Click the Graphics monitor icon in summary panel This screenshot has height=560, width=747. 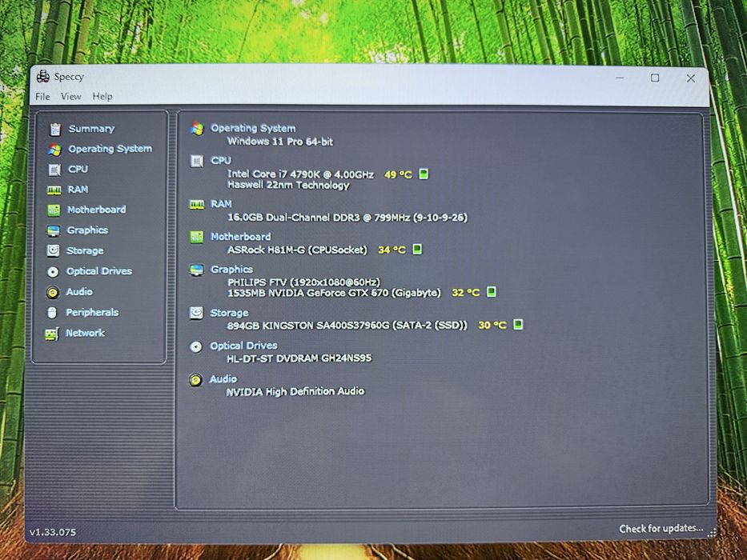click(196, 270)
